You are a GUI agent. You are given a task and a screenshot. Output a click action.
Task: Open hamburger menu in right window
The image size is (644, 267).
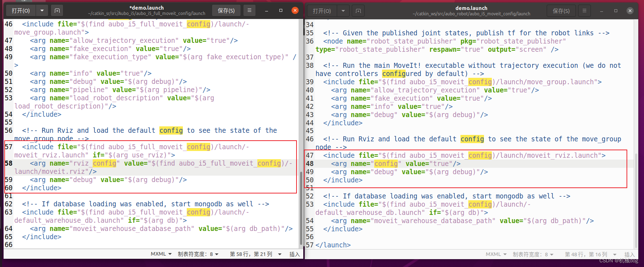(584, 11)
